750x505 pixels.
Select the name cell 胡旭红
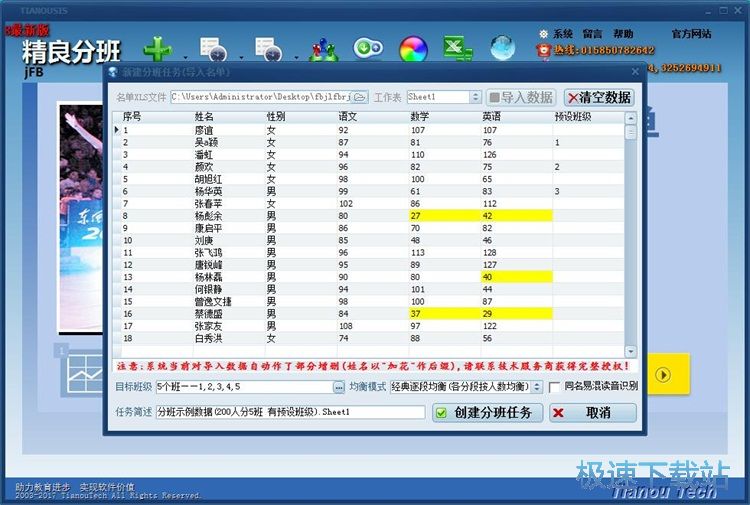click(229, 179)
